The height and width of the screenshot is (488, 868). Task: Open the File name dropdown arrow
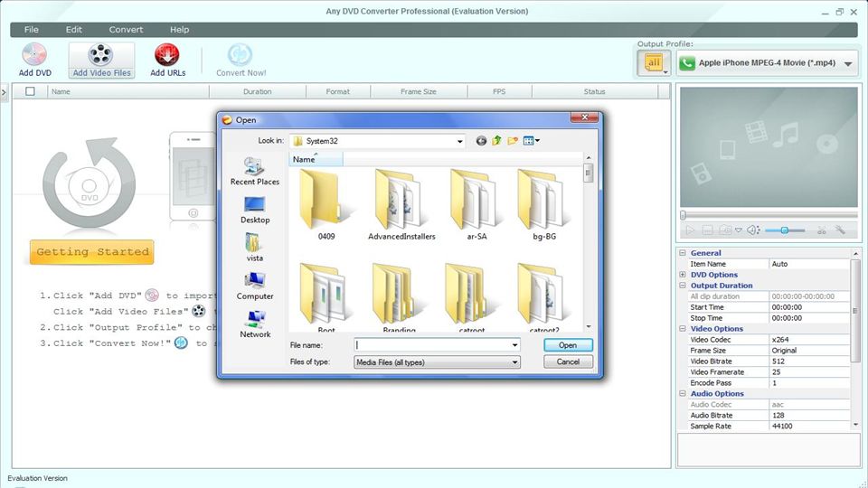coord(514,344)
